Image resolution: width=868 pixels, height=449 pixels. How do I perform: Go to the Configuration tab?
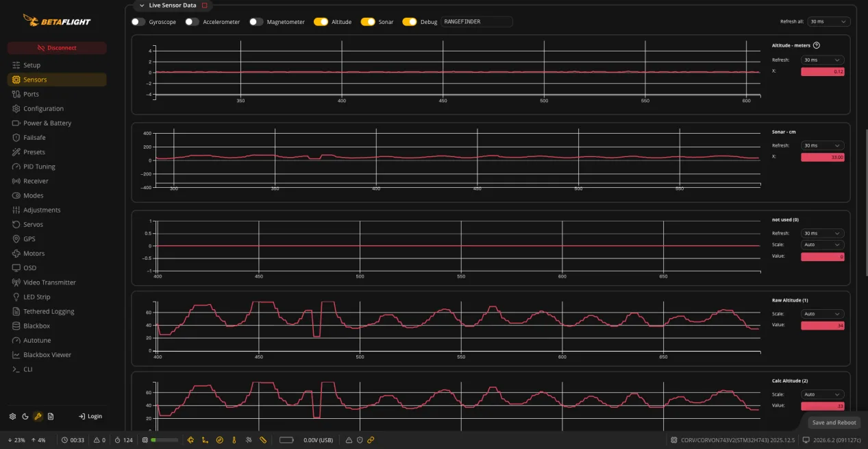(x=57, y=108)
